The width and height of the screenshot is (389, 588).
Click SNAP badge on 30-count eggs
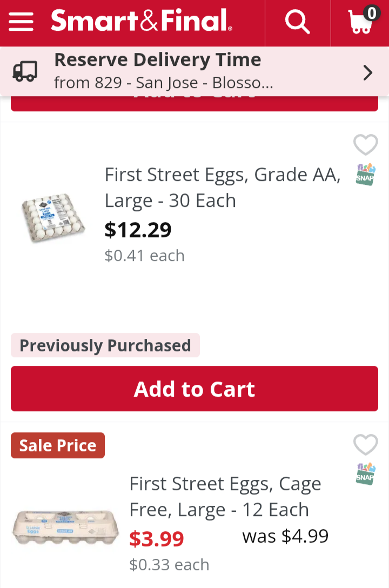tap(366, 175)
